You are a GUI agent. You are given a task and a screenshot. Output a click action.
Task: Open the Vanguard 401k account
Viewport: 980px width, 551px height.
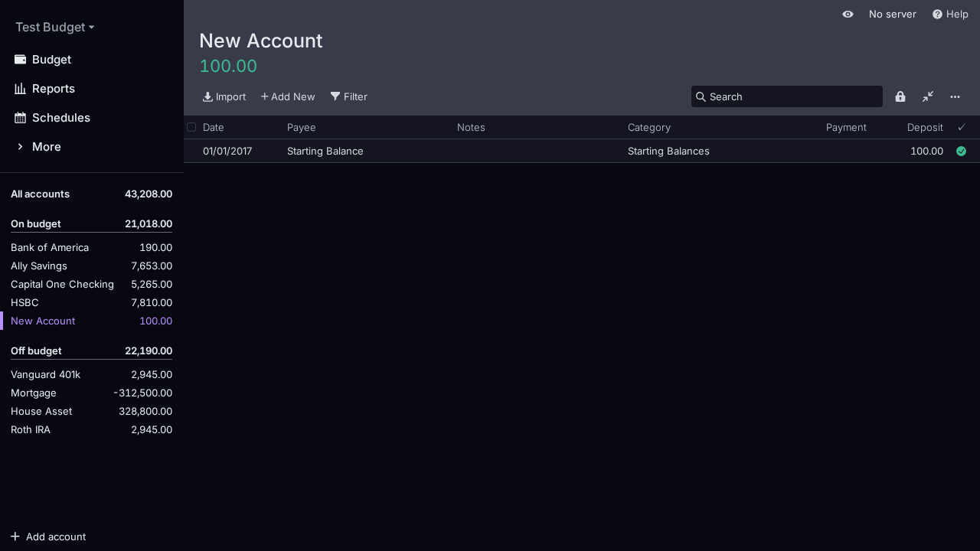point(45,375)
